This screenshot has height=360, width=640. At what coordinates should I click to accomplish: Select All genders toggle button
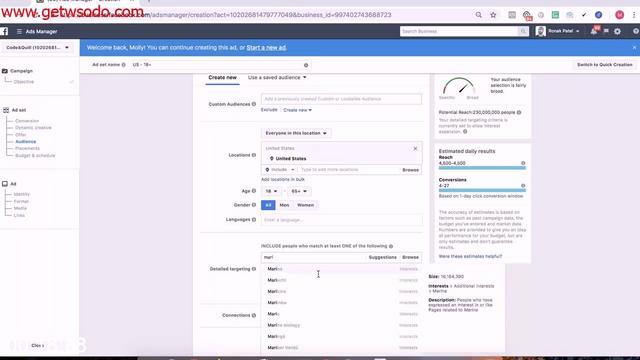click(268, 205)
